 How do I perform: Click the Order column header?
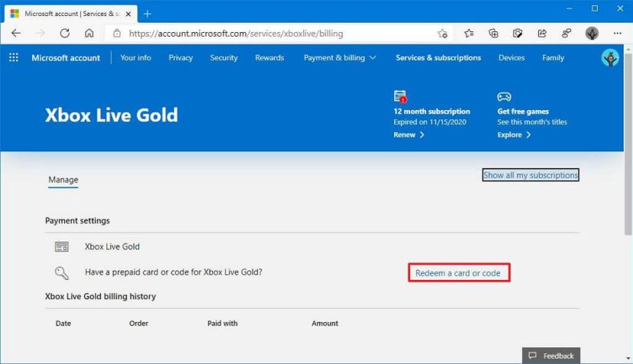click(x=139, y=323)
